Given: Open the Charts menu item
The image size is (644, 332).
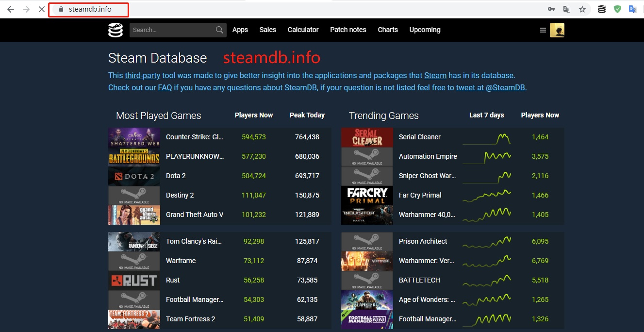Looking at the screenshot, I should [x=388, y=30].
